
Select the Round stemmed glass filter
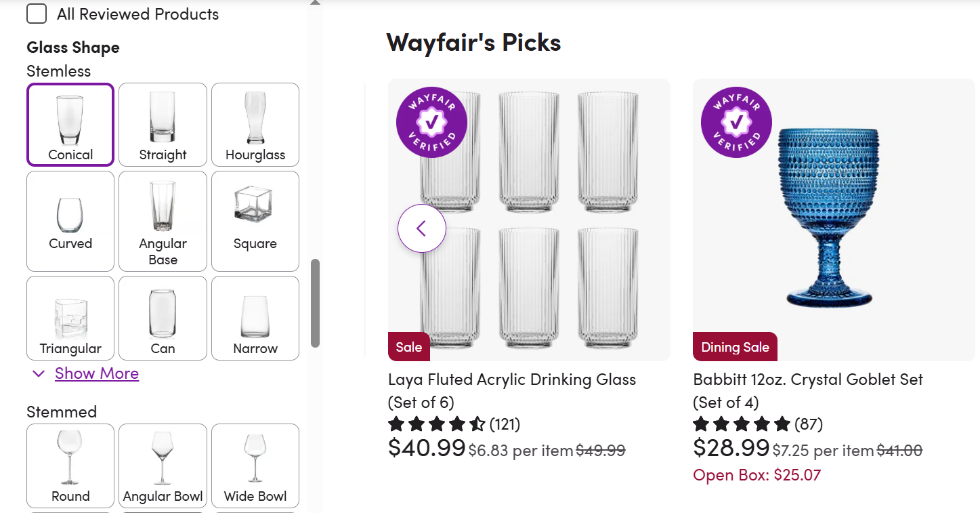70,466
